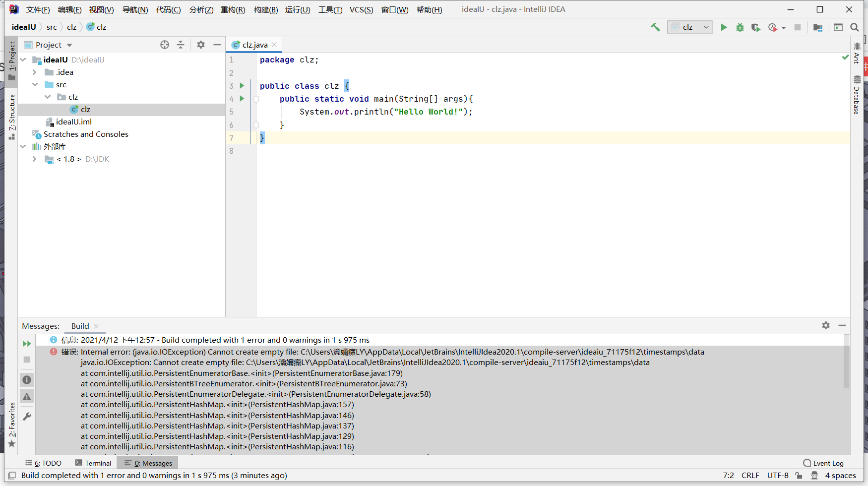This screenshot has width=868, height=486.
Task: Click CRLF line separator in status bar
Action: tap(750, 475)
